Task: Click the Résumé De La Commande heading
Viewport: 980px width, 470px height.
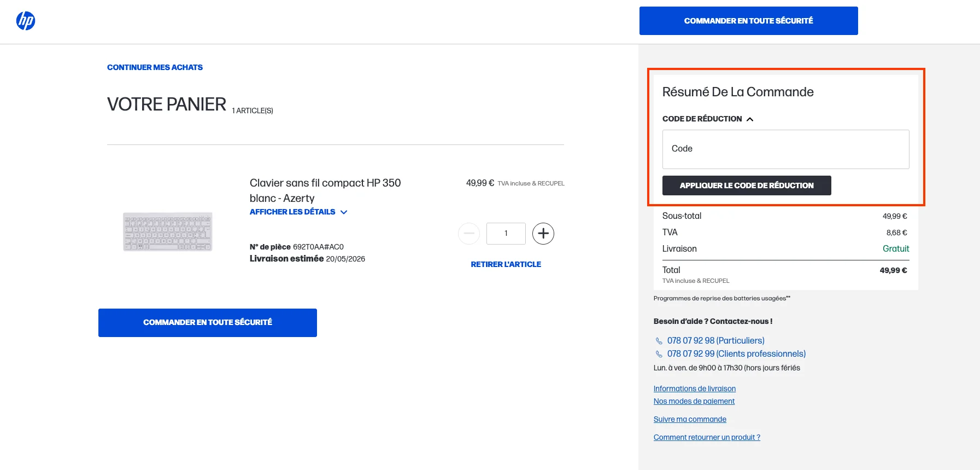Action: tap(738, 92)
